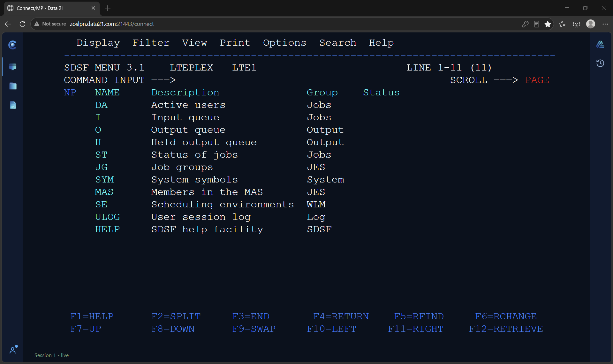Image resolution: width=613 pixels, height=364 pixels.
Task: Click the Description column header
Action: pyautogui.click(x=185, y=93)
